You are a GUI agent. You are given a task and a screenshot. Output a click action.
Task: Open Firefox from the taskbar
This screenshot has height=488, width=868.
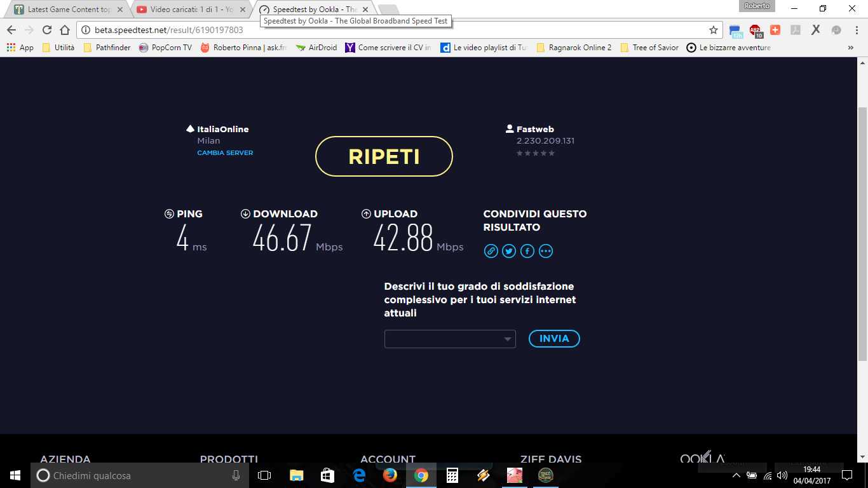tap(390, 475)
